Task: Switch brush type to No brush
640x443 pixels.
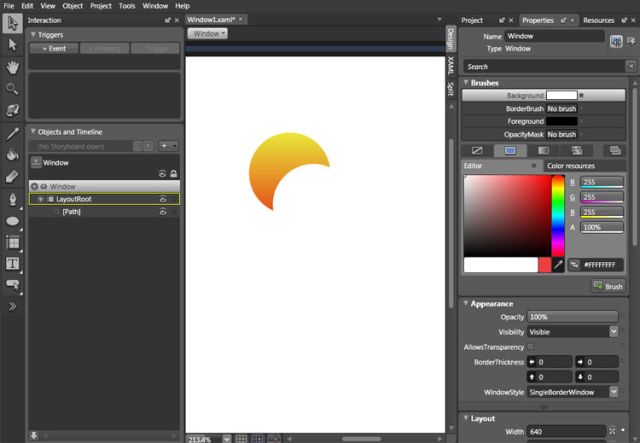Action: click(477, 151)
